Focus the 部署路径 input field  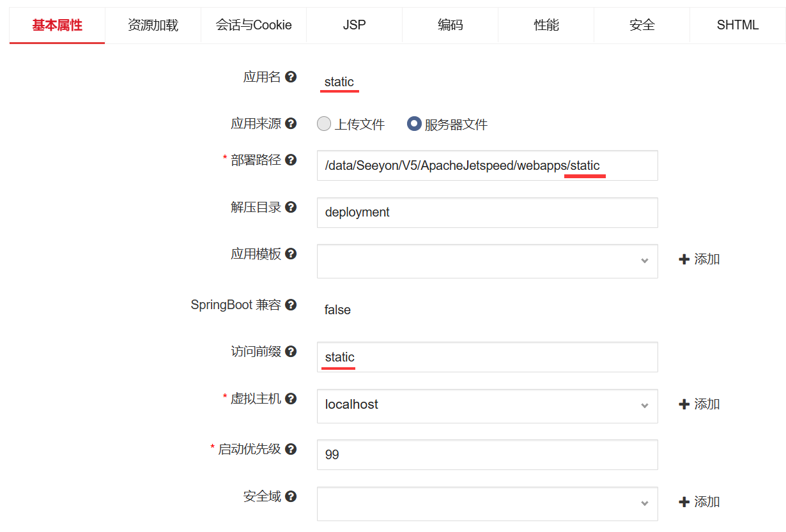point(487,165)
